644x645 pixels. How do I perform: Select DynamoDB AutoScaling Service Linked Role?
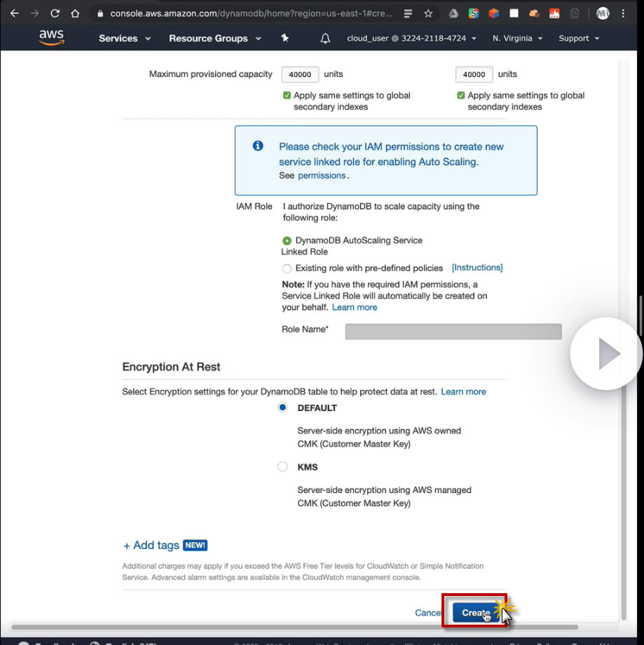[287, 241]
